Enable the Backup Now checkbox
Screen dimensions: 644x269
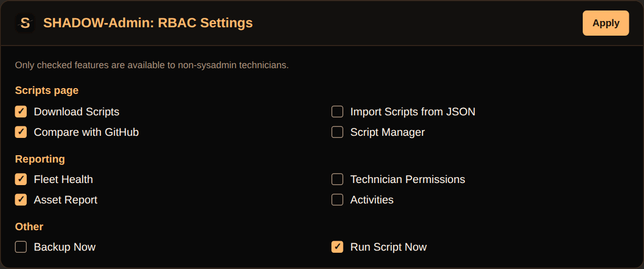click(x=21, y=247)
